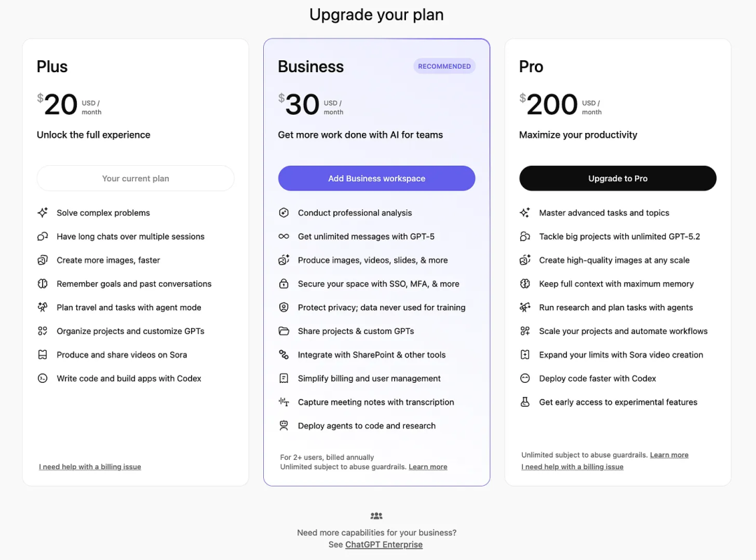Image resolution: width=756 pixels, height=560 pixels.
Task: Click the Codex icon beside Write code
Action: (x=43, y=379)
